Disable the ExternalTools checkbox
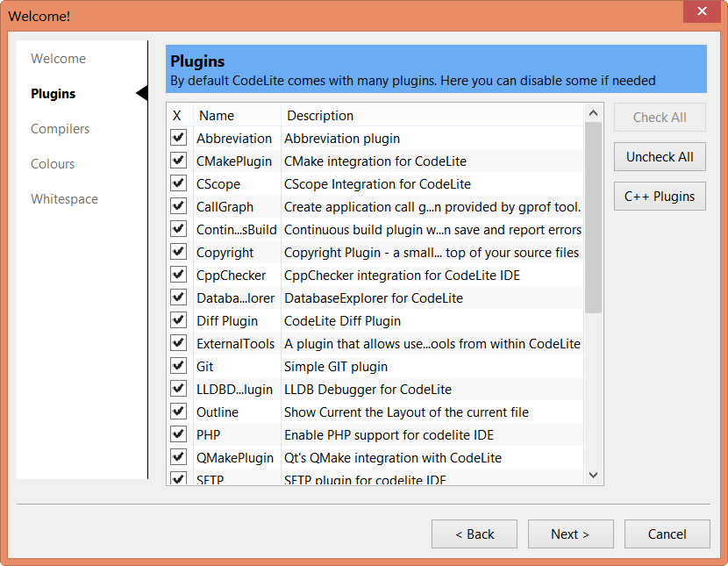This screenshot has width=728, height=566. pyautogui.click(x=178, y=342)
